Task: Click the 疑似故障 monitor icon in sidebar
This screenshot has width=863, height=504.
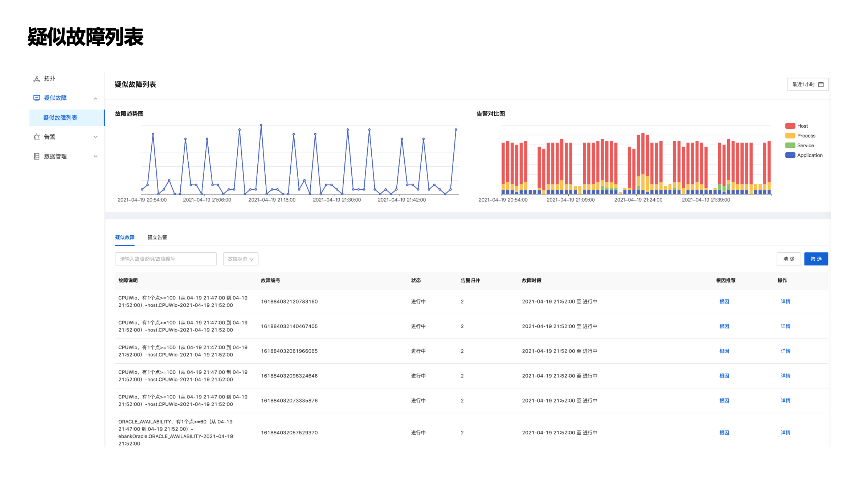Action: click(x=37, y=98)
